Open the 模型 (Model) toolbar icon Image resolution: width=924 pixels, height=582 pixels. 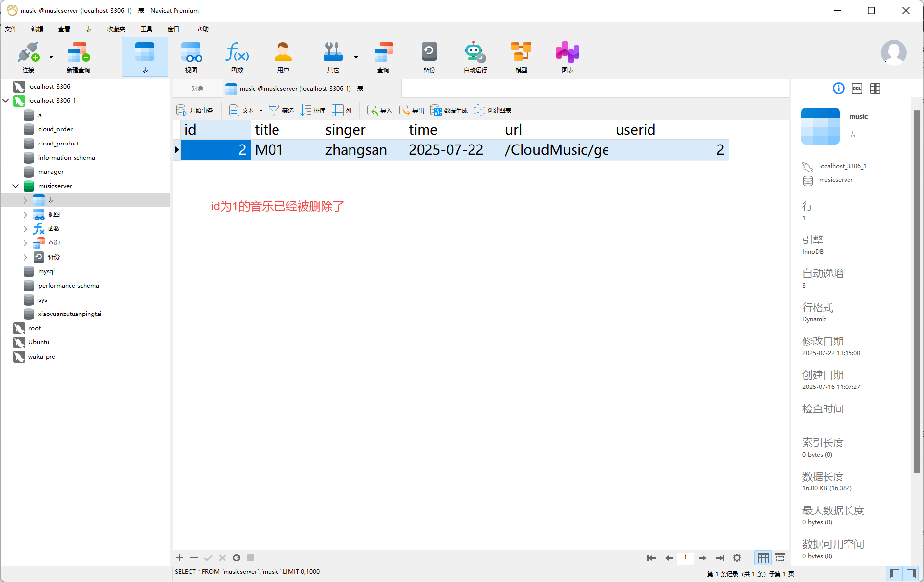[x=522, y=57]
